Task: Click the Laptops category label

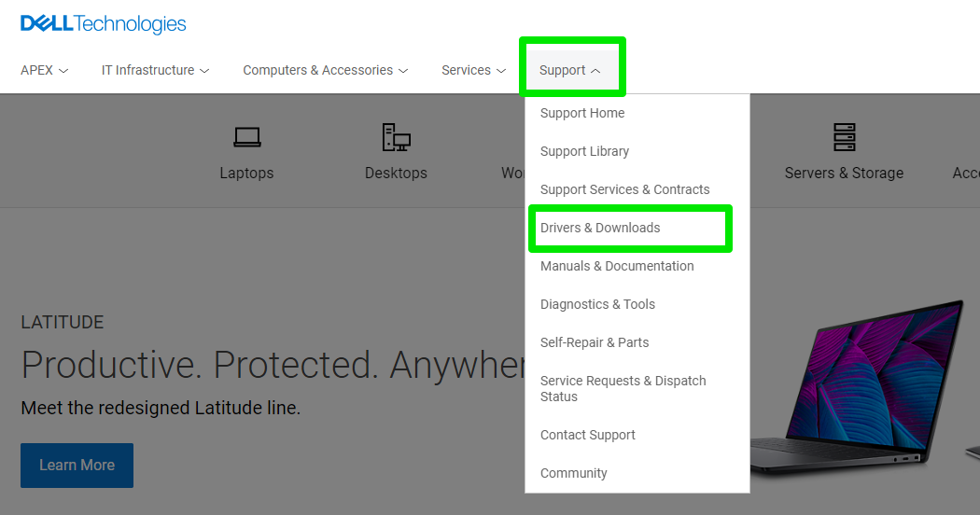Action: (x=247, y=174)
